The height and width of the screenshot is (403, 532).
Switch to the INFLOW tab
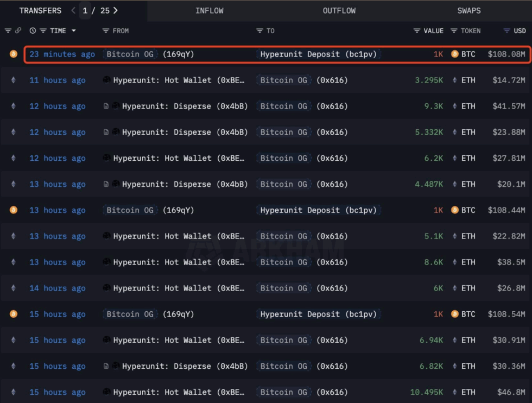click(x=210, y=10)
